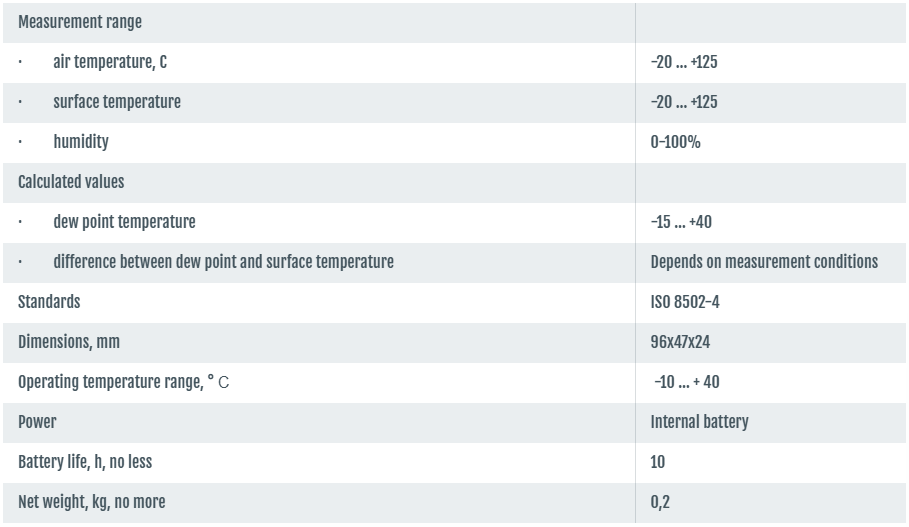909x527 pixels.
Task: Select the "humidity" row label
Action: pos(81,142)
